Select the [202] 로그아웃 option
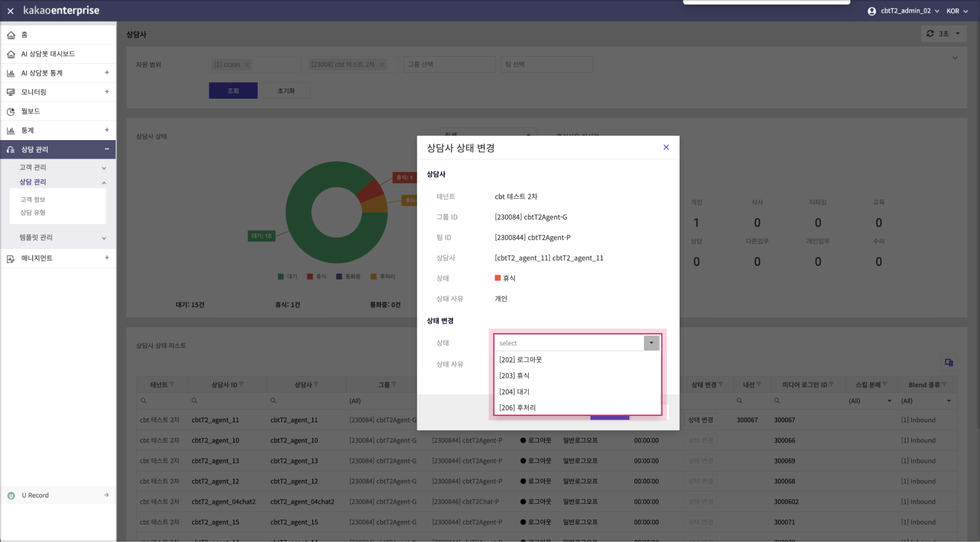Screen dimensions: 980x542 tap(521, 360)
